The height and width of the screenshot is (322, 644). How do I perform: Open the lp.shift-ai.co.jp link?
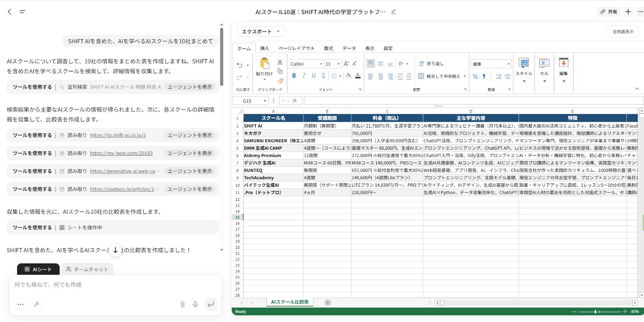[x=118, y=135]
